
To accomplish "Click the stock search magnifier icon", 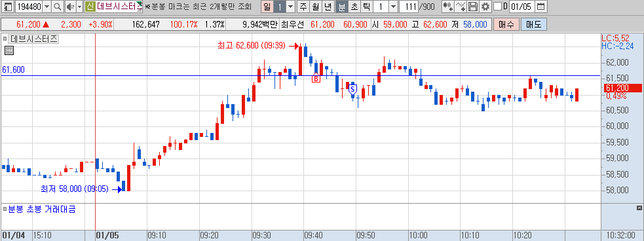I will [58, 7].
